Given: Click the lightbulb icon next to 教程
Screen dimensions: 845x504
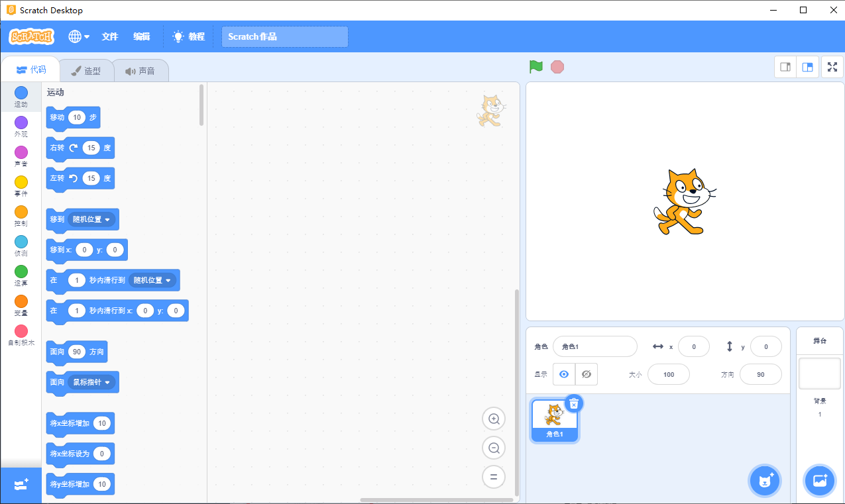Looking at the screenshot, I should point(178,36).
